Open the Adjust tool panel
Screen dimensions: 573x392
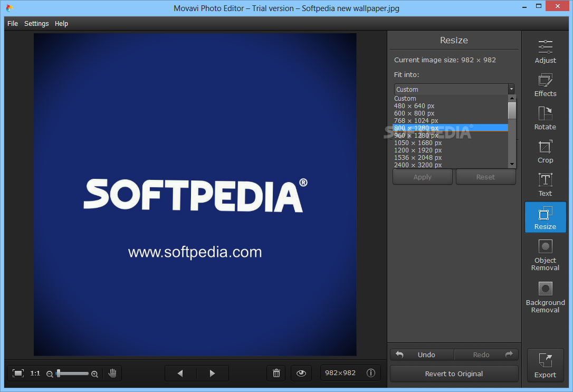tap(545, 52)
